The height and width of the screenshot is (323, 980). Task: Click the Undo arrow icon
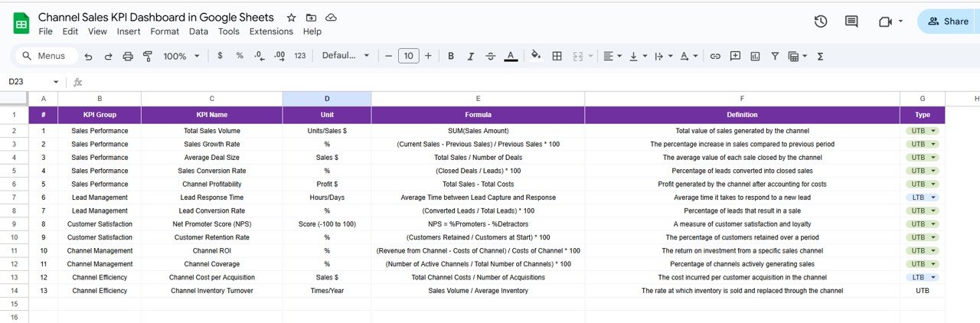[88, 56]
